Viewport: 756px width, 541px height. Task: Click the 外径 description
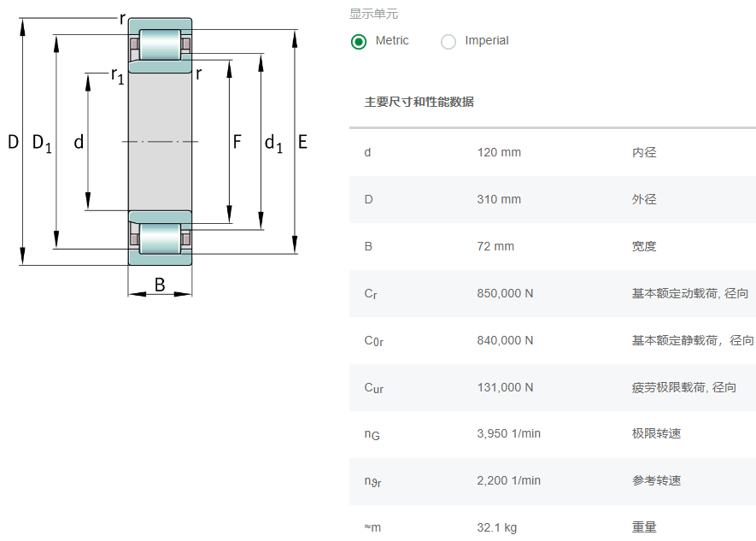(644, 199)
